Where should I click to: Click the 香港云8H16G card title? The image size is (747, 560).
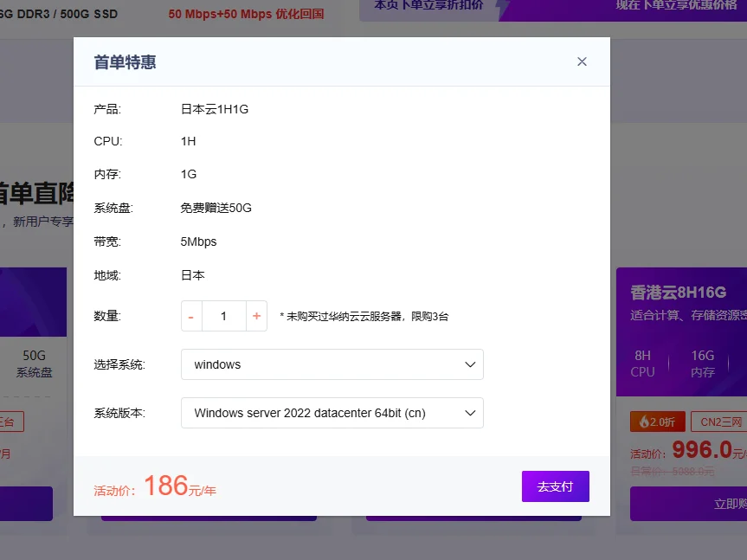678,292
